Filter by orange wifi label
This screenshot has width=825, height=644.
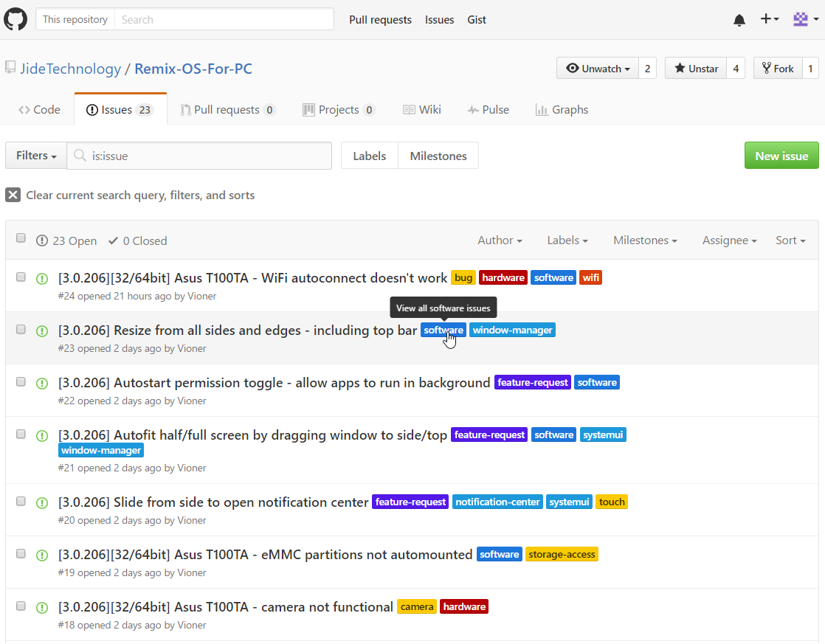(x=591, y=278)
